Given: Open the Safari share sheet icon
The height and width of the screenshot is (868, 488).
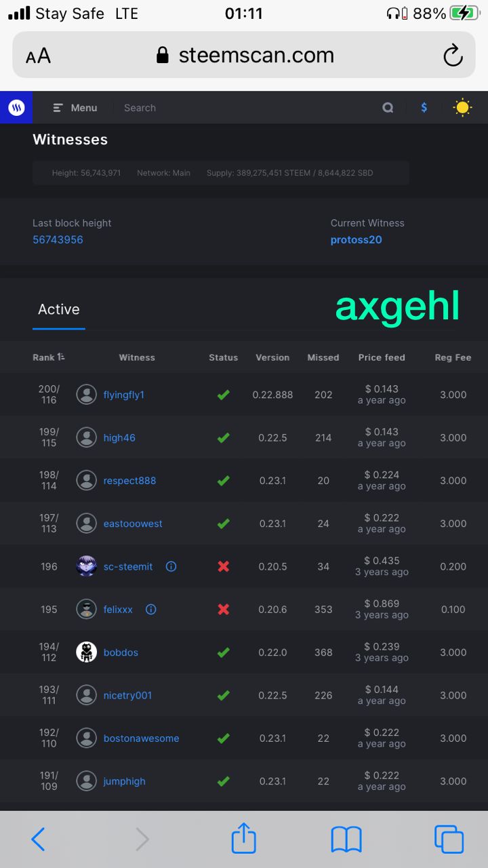Looking at the screenshot, I should click(244, 838).
